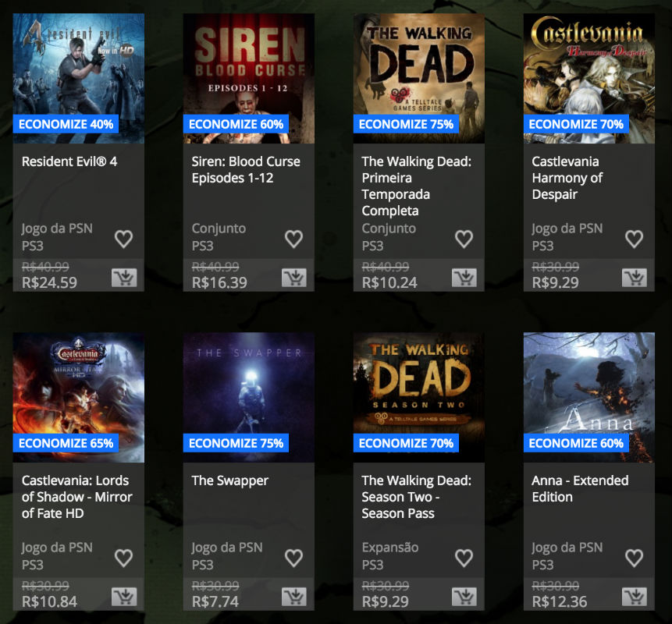Image resolution: width=672 pixels, height=624 pixels.
Task: Favorite Anna - Extended Edition with heart
Action: click(635, 558)
